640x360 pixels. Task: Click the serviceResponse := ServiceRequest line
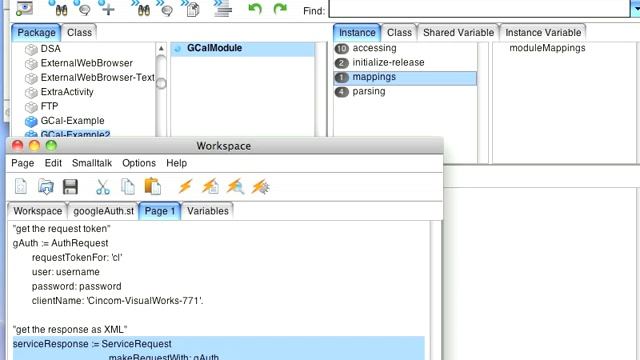coord(92,344)
